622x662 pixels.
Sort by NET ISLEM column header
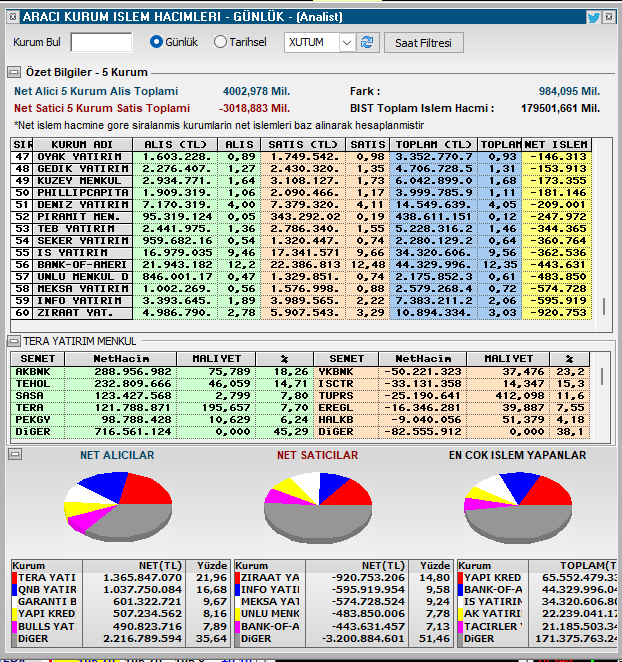pyautogui.click(x=556, y=144)
